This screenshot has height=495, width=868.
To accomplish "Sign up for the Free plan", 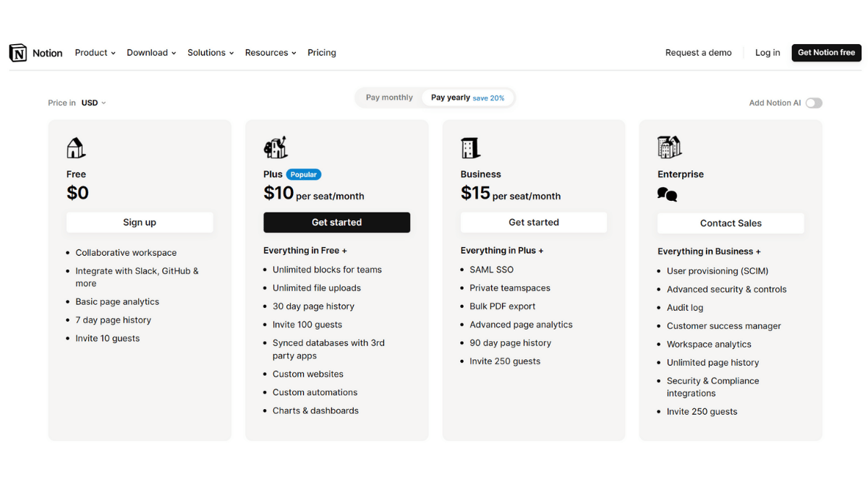I will pos(140,222).
